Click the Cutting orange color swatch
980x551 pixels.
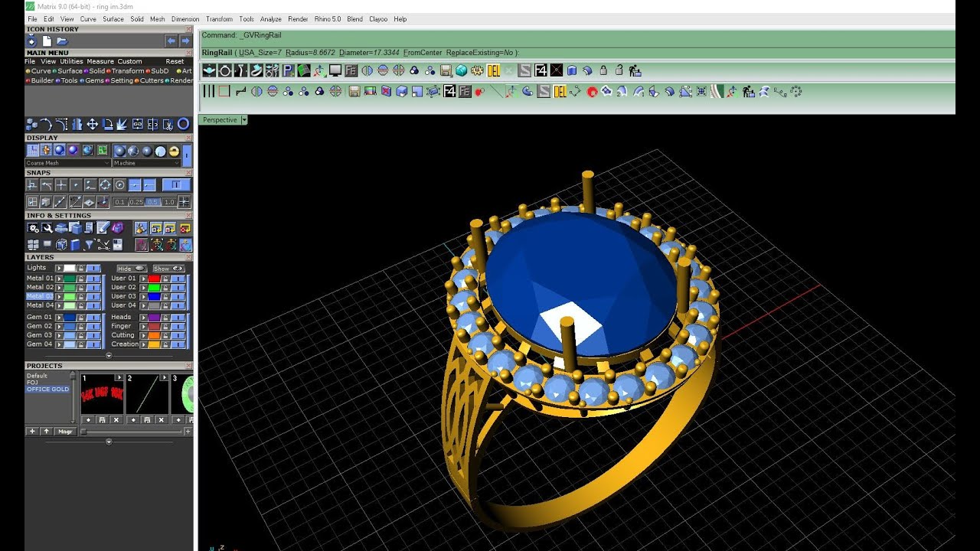154,335
